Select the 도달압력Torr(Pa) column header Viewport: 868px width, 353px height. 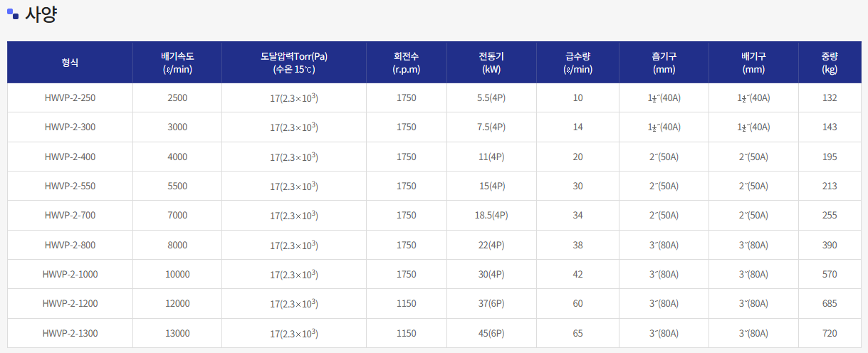[x=293, y=63]
